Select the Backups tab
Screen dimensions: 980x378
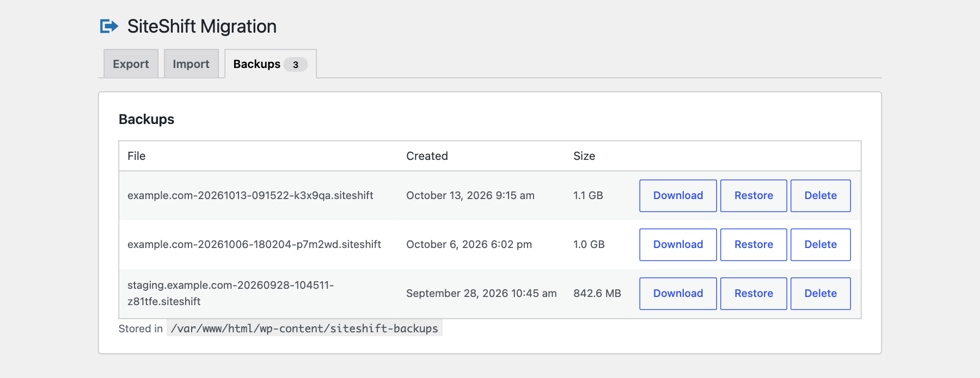(270, 64)
